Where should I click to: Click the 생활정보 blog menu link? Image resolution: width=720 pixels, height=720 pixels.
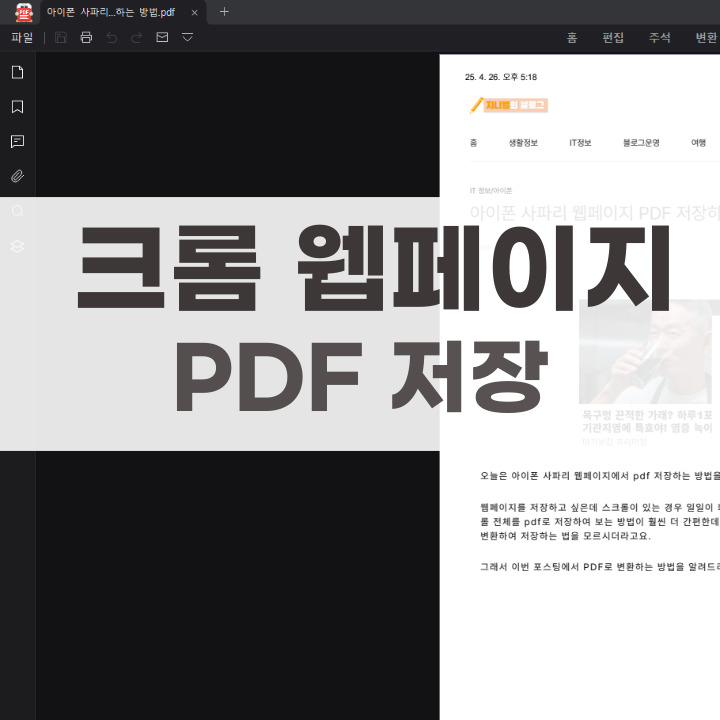[x=523, y=143]
